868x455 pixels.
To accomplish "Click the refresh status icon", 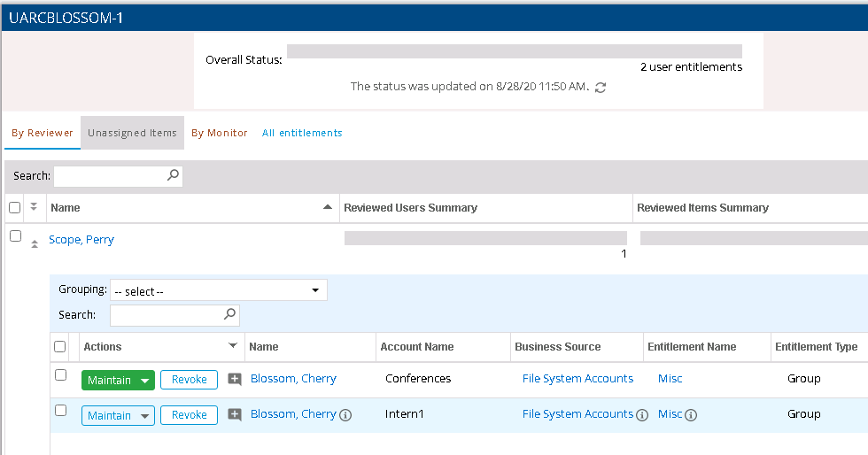I will click(601, 88).
